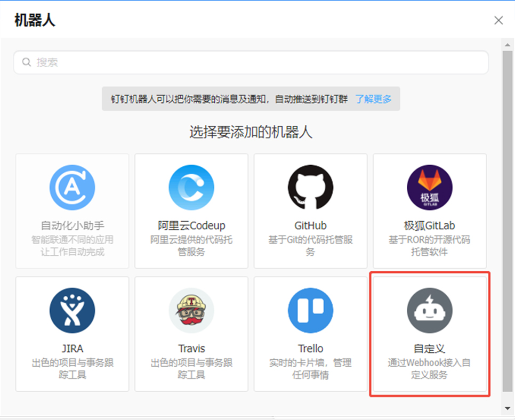Click the JIRA description 出色的项目与事务跟踪工具

(x=73, y=369)
